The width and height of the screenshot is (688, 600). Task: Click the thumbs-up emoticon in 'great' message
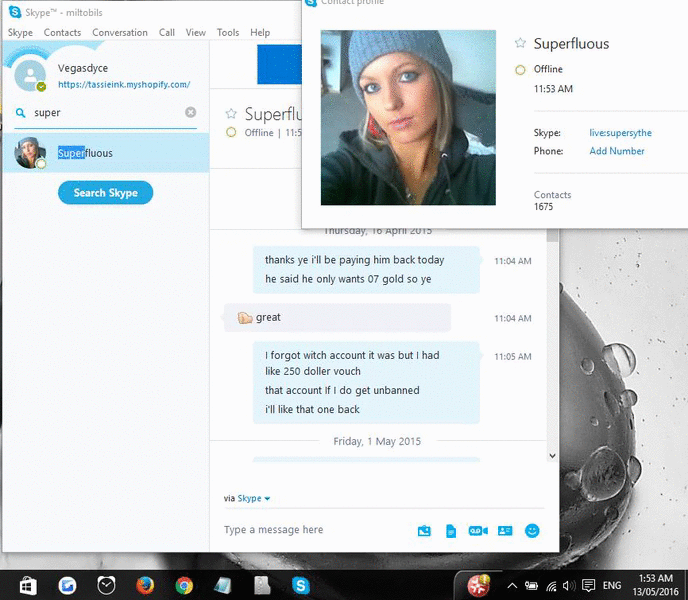[245, 318]
